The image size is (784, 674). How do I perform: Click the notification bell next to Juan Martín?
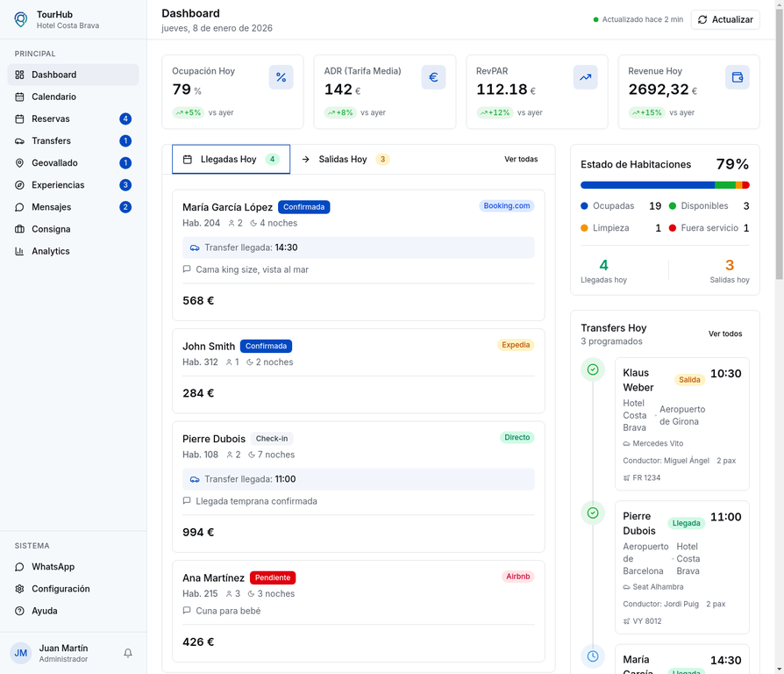pos(128,653)
